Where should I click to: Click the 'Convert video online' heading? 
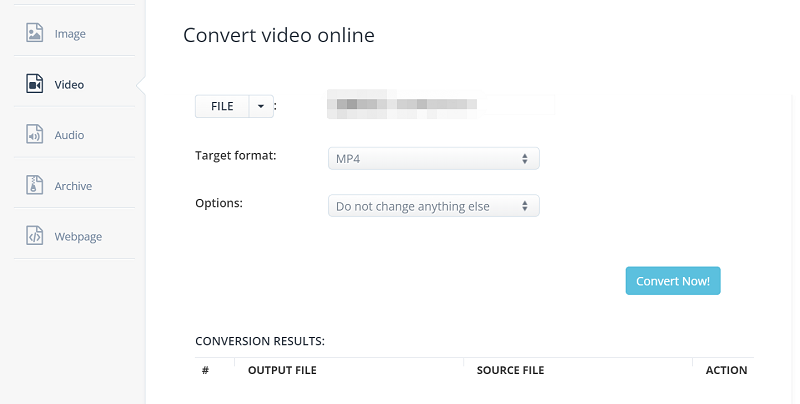[x=279, y=36]
